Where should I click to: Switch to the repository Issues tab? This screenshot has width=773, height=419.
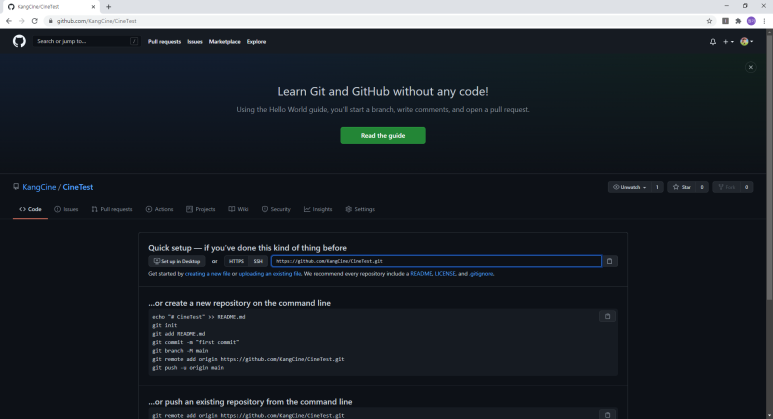point(66,210)
